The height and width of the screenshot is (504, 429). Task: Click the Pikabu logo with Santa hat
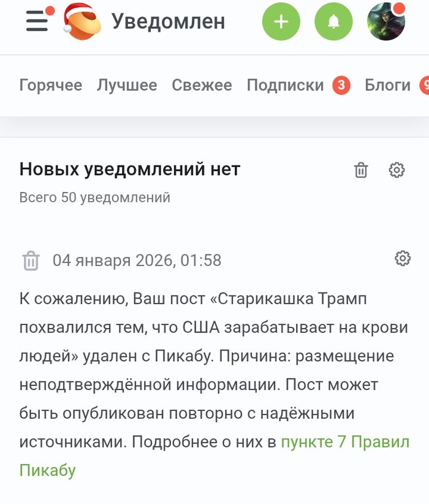tap(83, 23)
